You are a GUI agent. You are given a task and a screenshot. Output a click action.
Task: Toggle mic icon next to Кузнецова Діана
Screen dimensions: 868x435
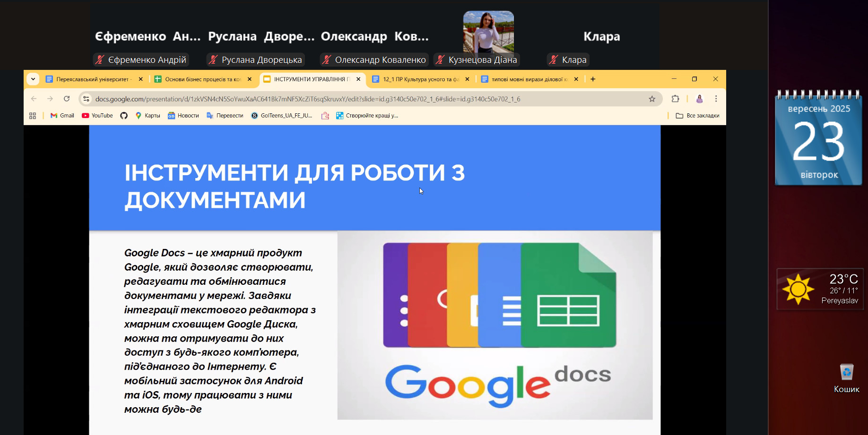pos(440,60)
